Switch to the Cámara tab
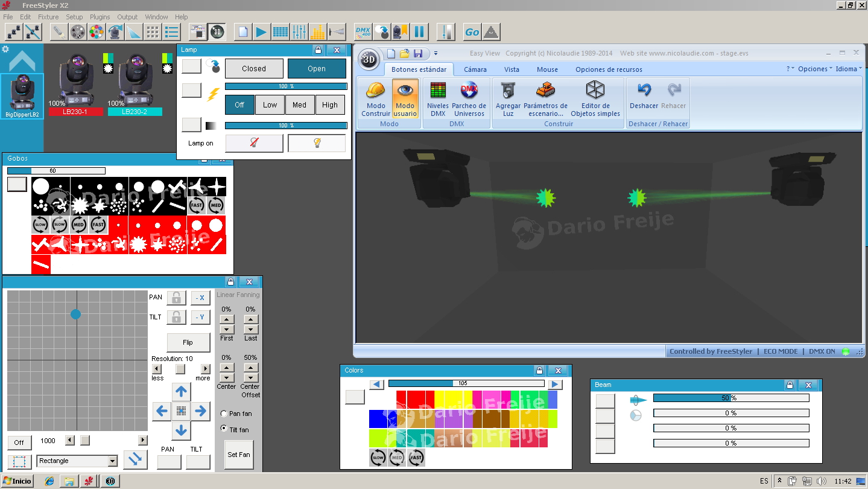The height and width of the screenshot is (489, 868). pos(475,69)
